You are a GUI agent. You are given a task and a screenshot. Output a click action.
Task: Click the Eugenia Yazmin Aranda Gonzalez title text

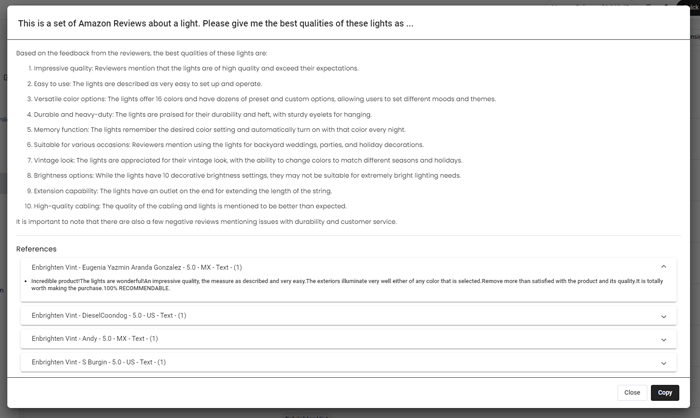(136, 267)
